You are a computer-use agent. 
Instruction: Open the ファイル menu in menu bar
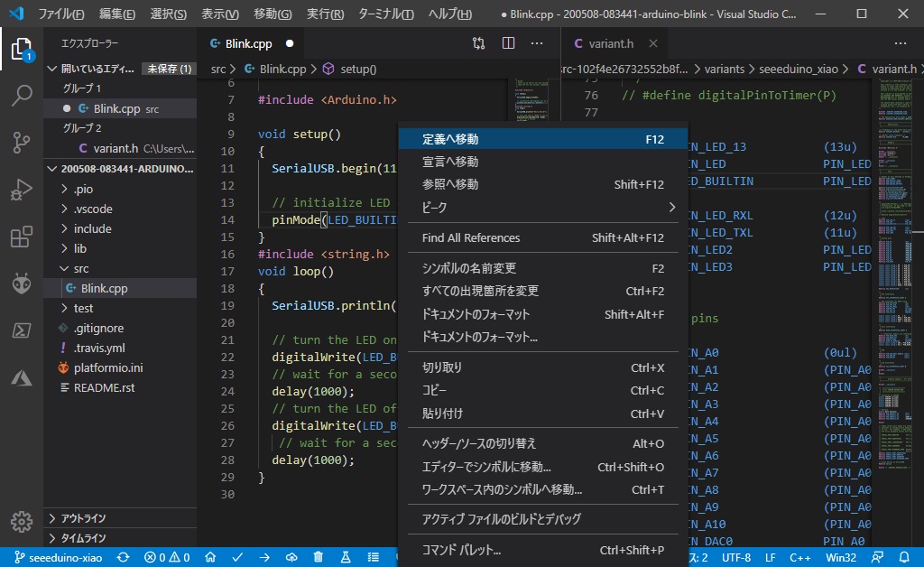tap(61, 14)
